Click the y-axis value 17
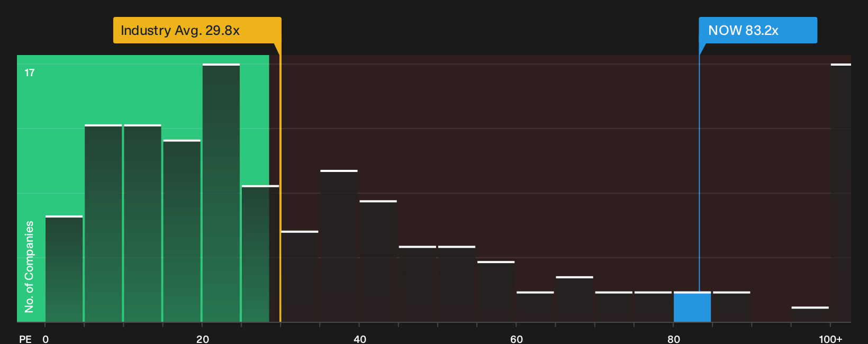Screen dimensions: 868x344 [30, 73]
